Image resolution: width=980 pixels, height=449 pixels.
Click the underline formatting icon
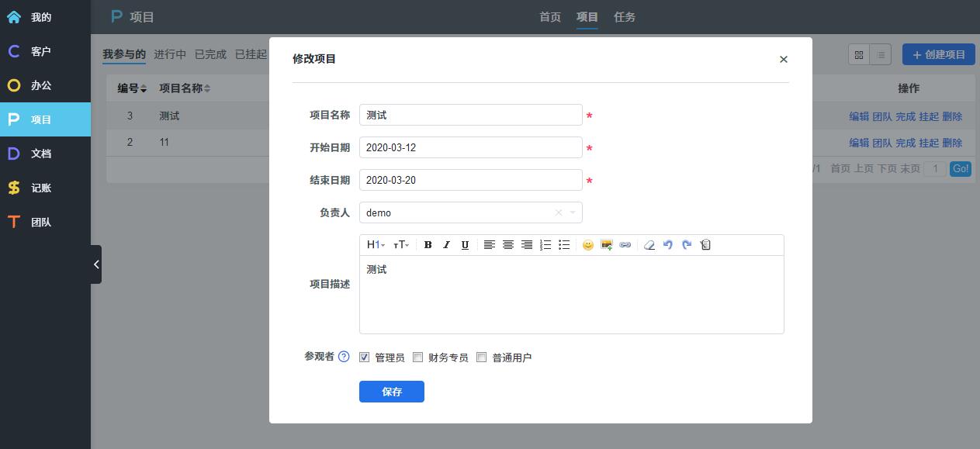tap(465, 245)
